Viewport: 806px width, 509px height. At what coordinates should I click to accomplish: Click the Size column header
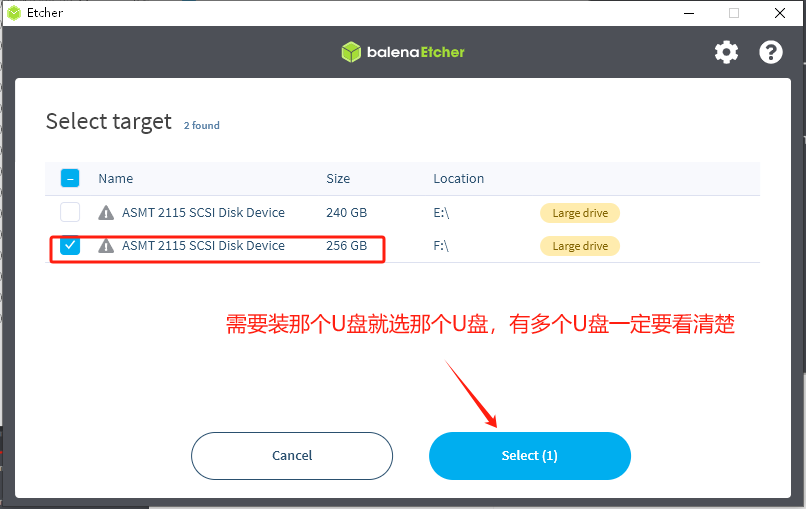tap(338, 178)
